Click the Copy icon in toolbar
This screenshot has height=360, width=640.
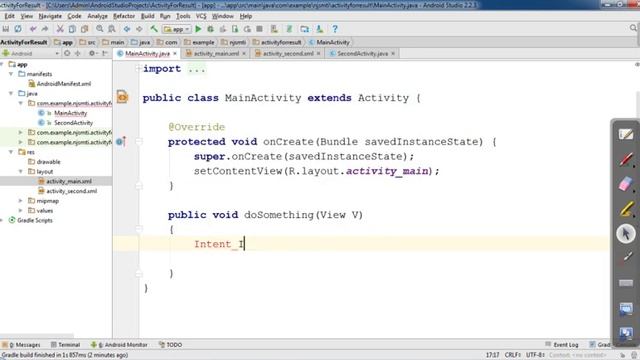coord(72,29)
